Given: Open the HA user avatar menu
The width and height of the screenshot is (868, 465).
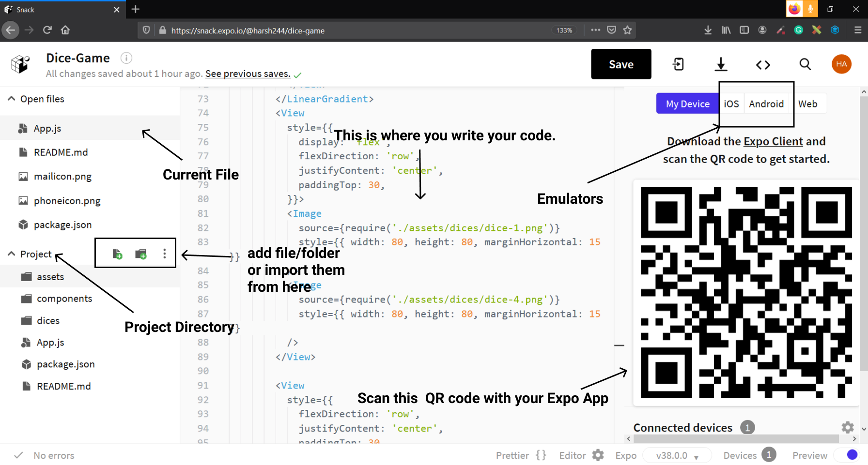Looking at the screenshot, I should coord(841,64).
